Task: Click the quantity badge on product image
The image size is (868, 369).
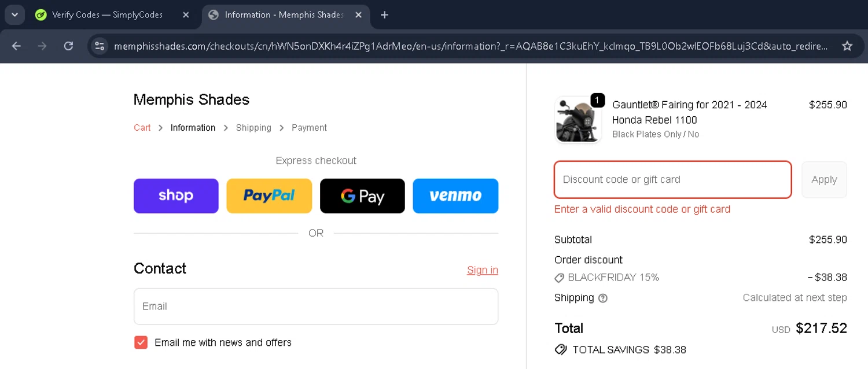Action: (x=597, y=100)
